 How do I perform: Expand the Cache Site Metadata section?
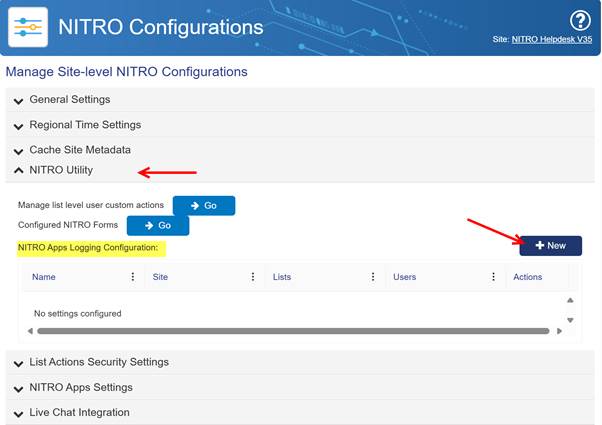click(x=79, y=150)
